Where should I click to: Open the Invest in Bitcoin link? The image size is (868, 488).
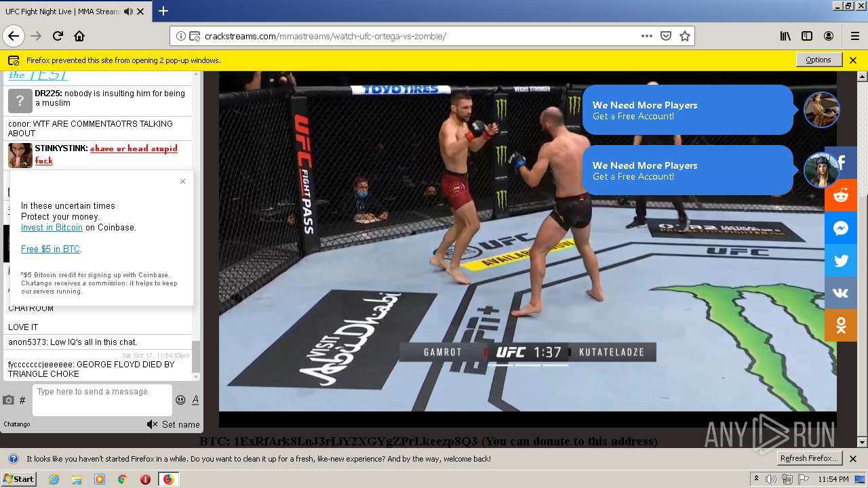pos(52,228)
